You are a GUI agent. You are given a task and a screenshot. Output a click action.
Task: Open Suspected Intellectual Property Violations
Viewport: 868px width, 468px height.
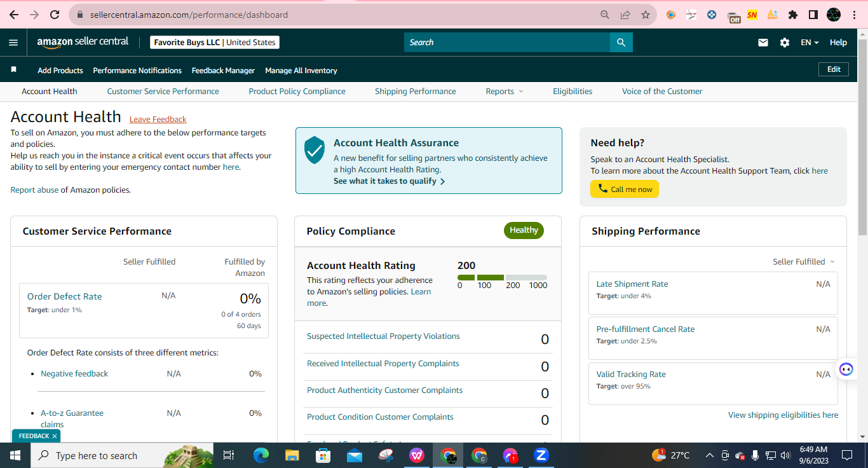383,336
